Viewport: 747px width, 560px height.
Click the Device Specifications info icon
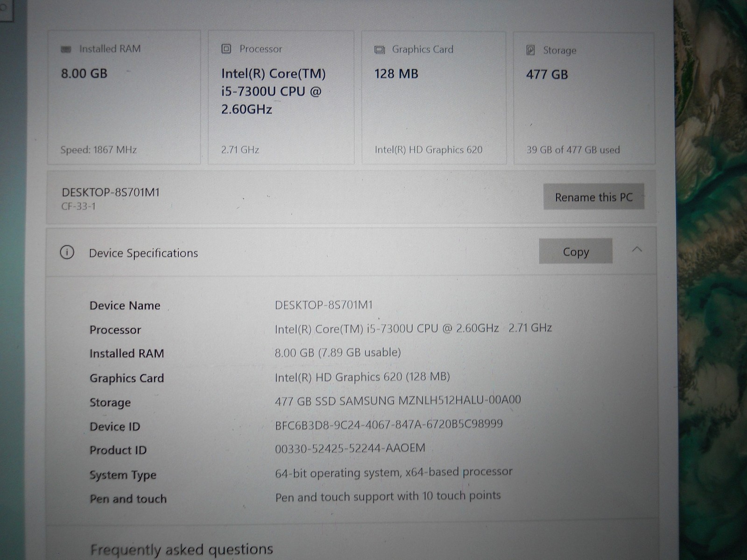(x=67, y=252)
